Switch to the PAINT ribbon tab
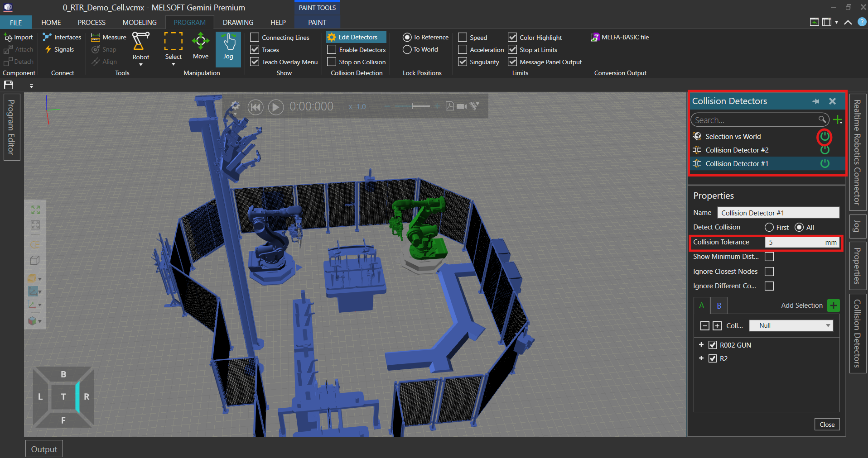Viewport: 868px width, 458px height. [x=317, y=22]
